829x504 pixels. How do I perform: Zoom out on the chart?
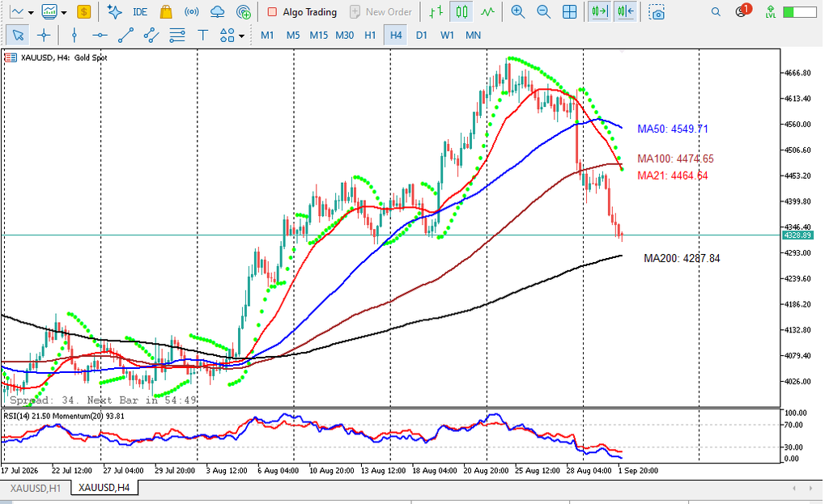[x=543, y=11]
